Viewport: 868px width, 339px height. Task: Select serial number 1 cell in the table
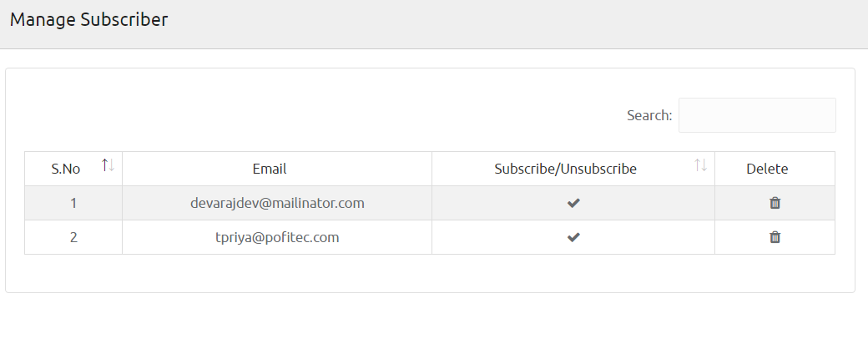click(x=73, y=203)
